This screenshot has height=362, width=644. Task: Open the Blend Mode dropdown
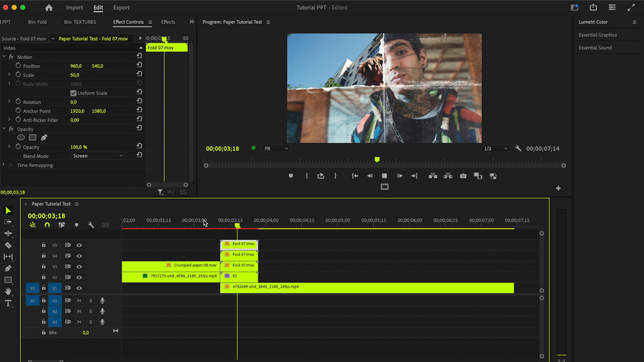(x=98, y=155)
